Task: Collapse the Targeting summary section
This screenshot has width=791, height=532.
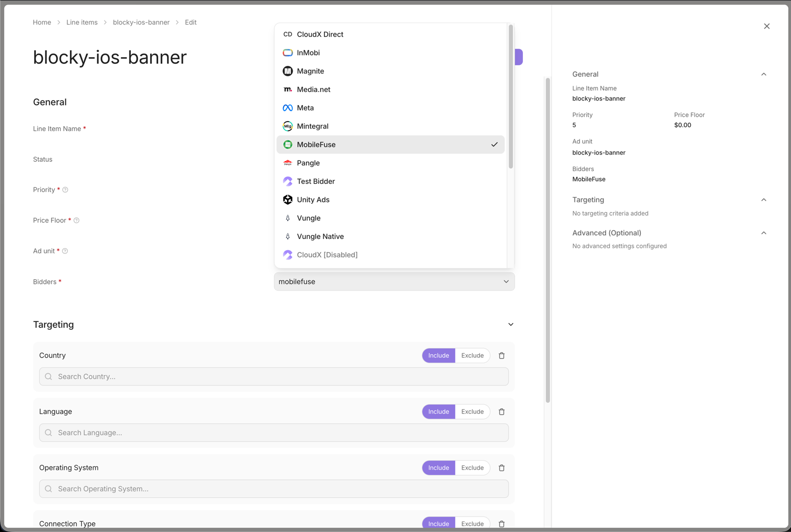Action: point(763,200)
